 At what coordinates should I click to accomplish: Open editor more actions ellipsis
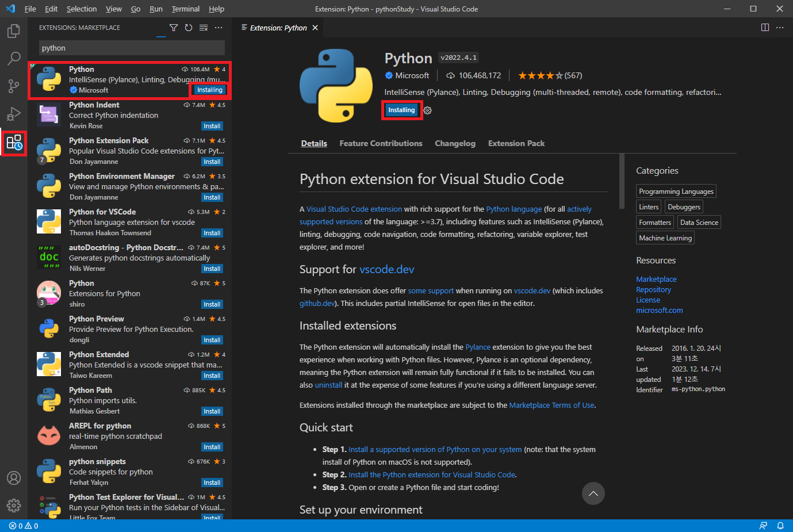(780, 28)
